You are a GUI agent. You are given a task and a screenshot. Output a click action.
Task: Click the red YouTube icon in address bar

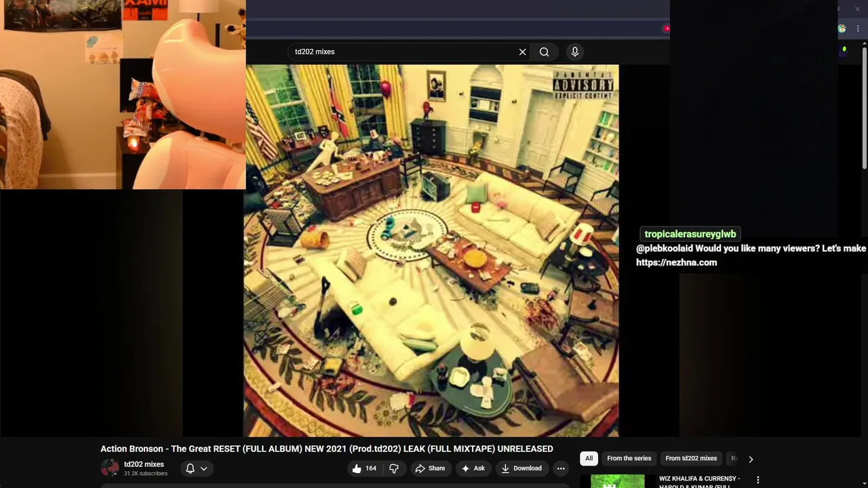[x=667, y=28]
